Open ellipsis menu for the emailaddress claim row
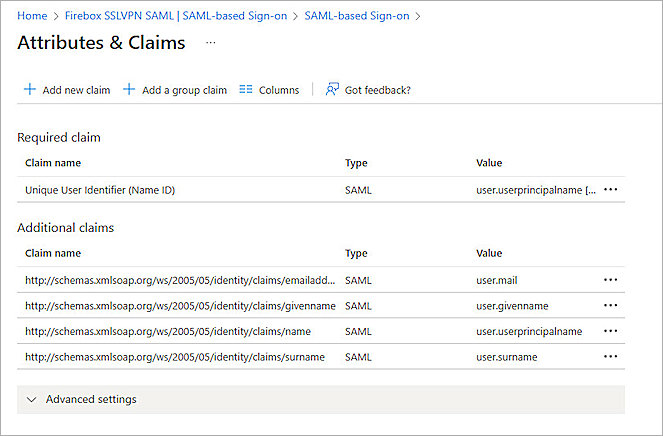 tap(611, 280)
